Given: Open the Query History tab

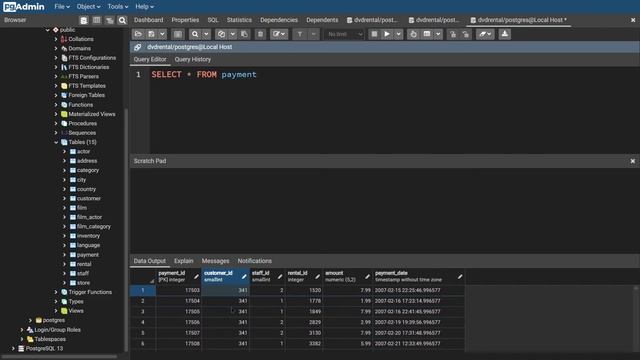Looking at the screenshot, I should 193,60.
